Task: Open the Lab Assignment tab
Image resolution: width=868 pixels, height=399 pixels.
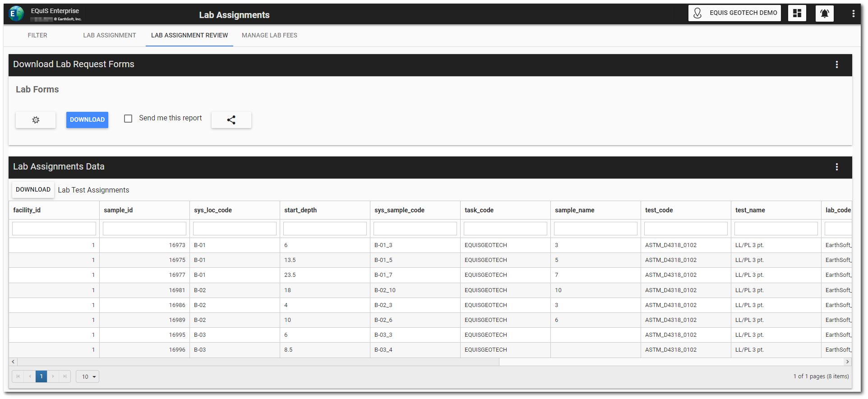Action: 109,35
